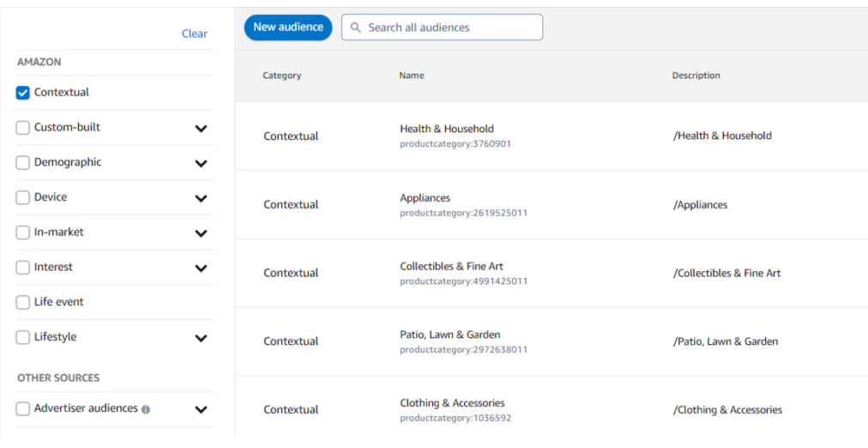This screenshot has height=448, width=868.
Task: Sort by the Name column header
Action: click(x=412, y=76)
